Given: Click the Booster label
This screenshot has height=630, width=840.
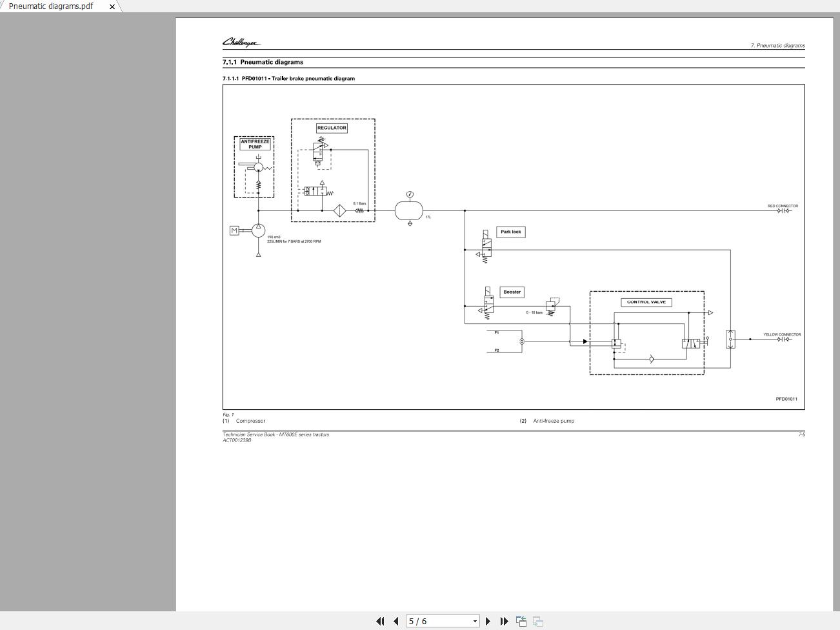Looking at the screenshot, I should 512,292.
